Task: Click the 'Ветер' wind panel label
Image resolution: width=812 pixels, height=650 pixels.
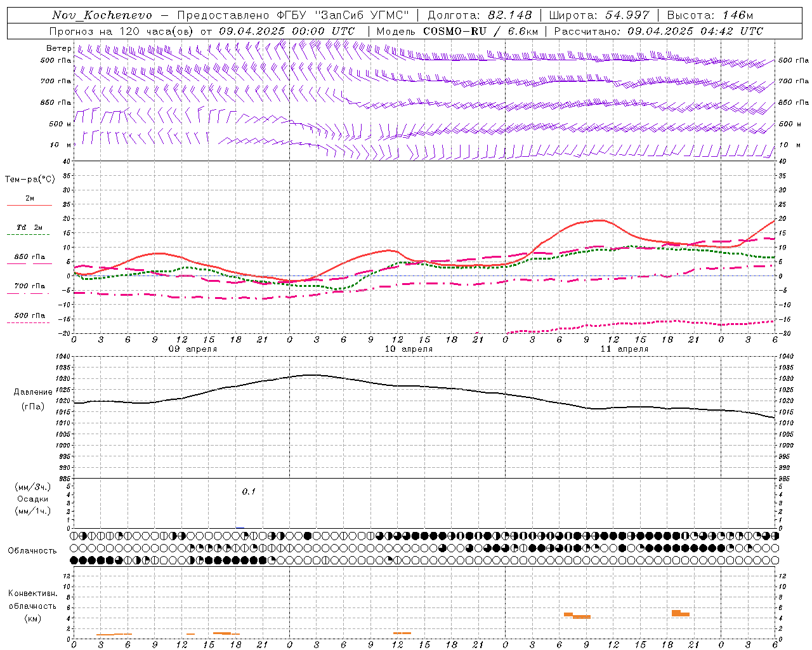Action: pyautogui.click(x=58, y=48)
